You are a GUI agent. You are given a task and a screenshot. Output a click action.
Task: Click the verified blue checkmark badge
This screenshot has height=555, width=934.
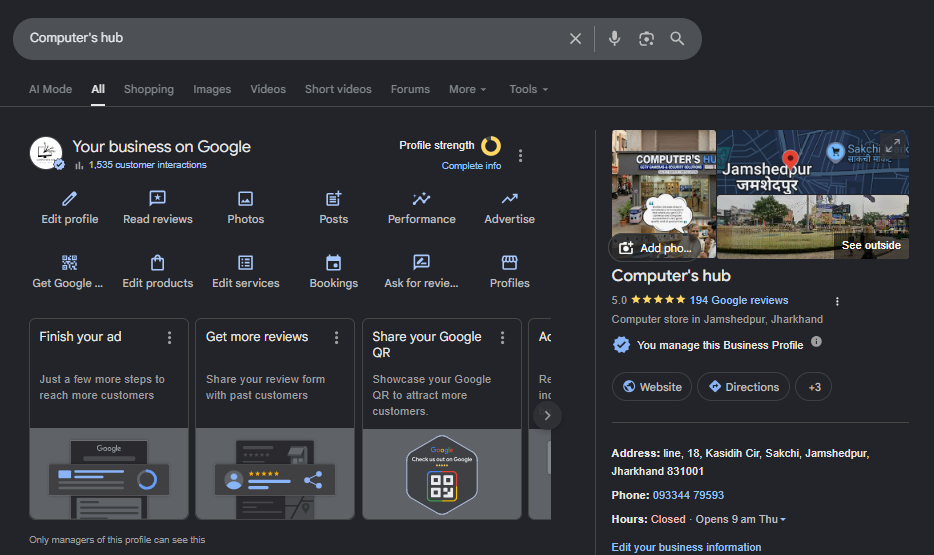pos(621,345)
